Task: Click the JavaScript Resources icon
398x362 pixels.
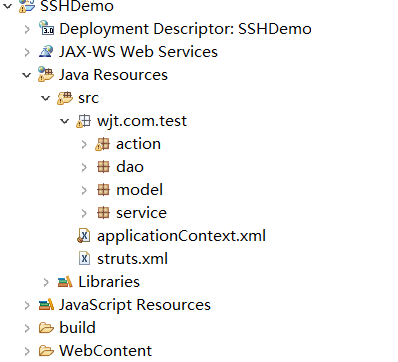Action: click(x=46, y=304)
